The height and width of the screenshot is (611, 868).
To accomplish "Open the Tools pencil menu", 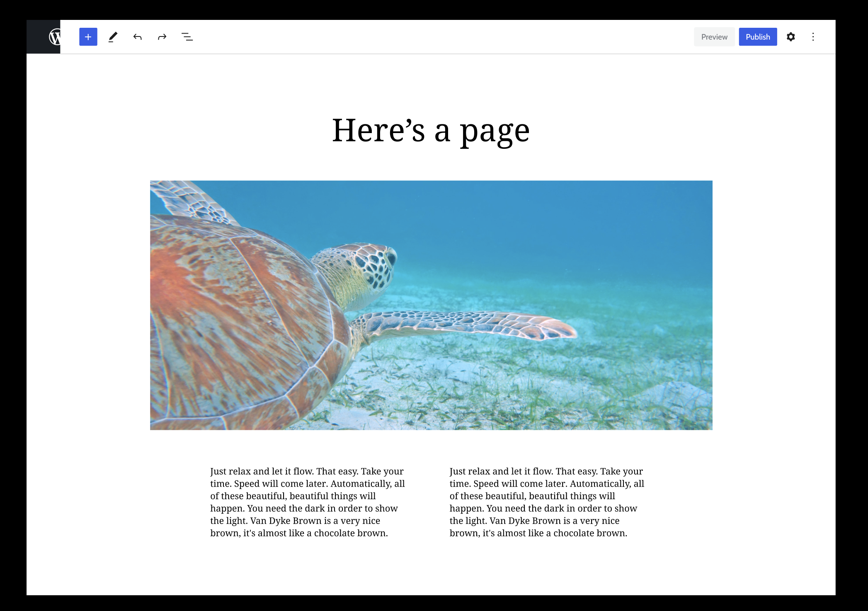I will 113,37.
